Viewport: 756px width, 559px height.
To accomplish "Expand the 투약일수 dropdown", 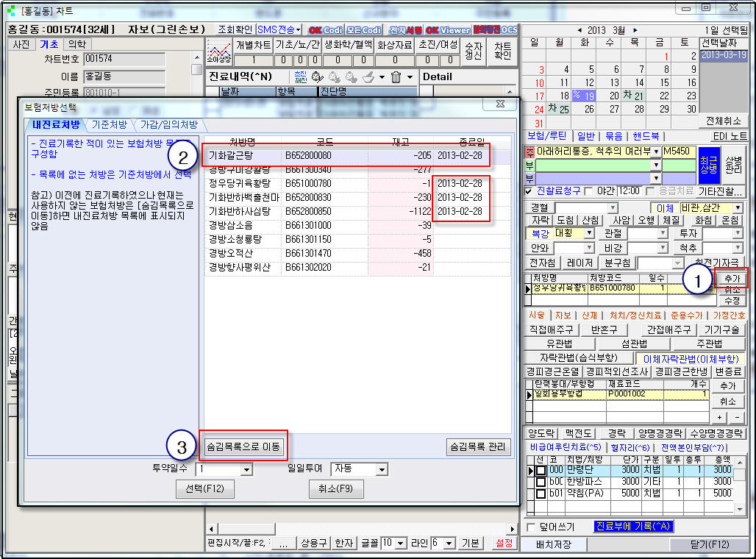I will (x=246, y=469).
